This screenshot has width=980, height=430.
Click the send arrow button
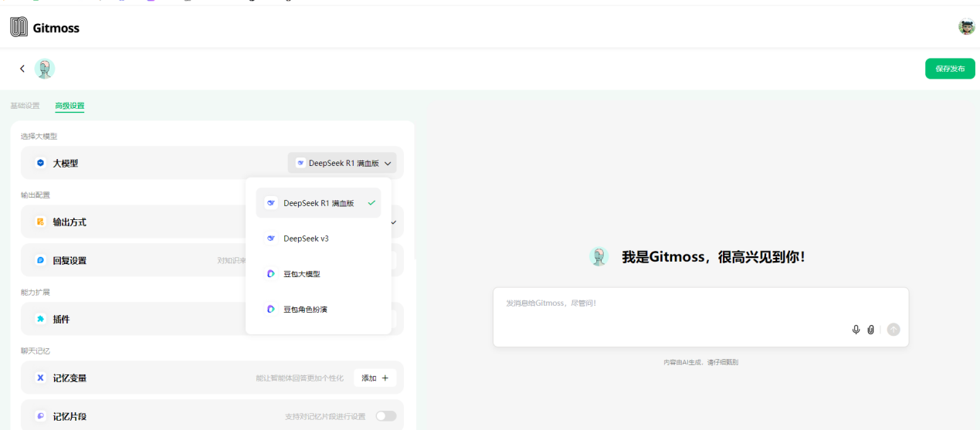pos(894,330)
